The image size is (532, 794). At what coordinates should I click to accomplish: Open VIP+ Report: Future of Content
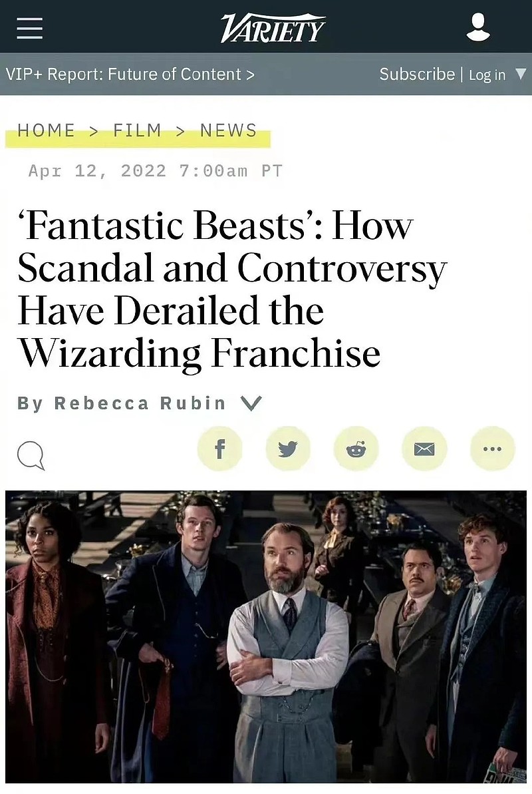(x=130, y=75)
